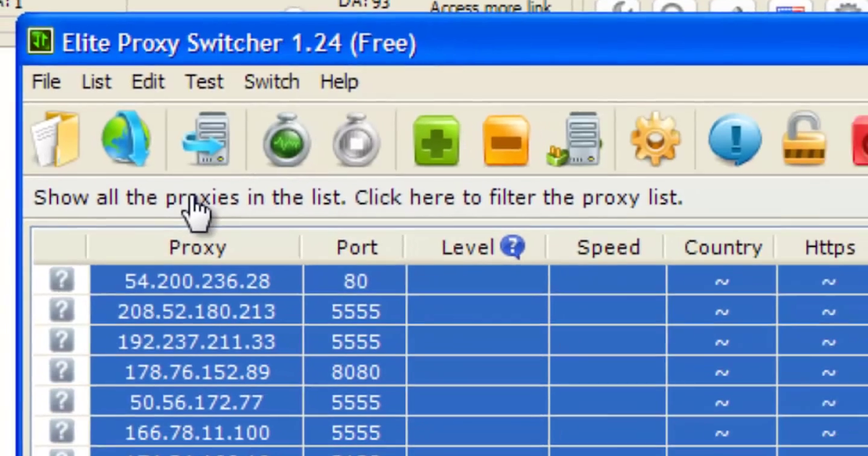
Task: Click the download proxy list globe icon
Action: 126,138
